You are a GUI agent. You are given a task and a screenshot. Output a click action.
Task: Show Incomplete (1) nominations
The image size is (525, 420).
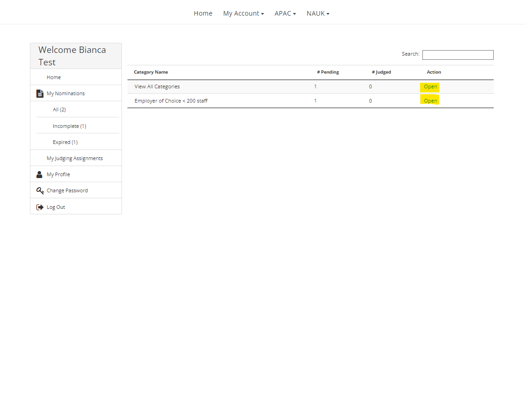[69, 126]
